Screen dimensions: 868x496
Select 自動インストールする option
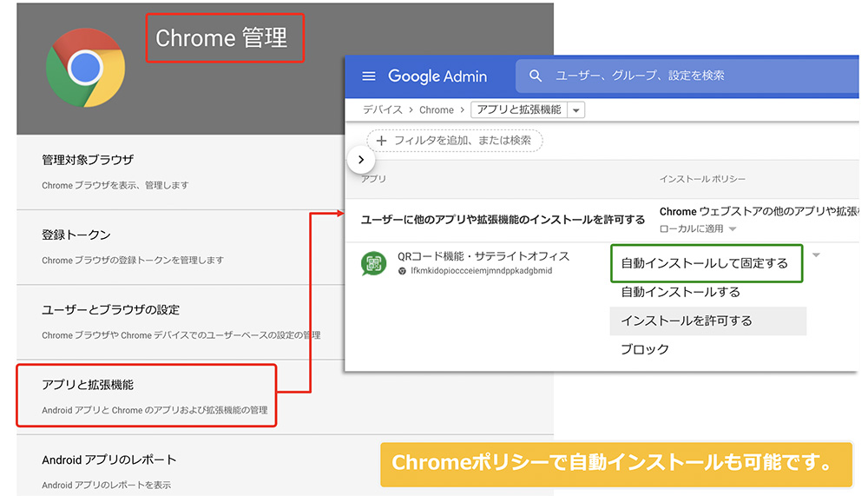coord(681,292)
